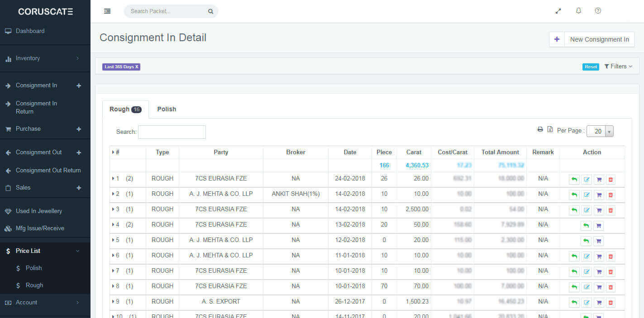Open notifications bell icon
The width and height of the screenshot is (644, 318).
click(x=578, y=11)
